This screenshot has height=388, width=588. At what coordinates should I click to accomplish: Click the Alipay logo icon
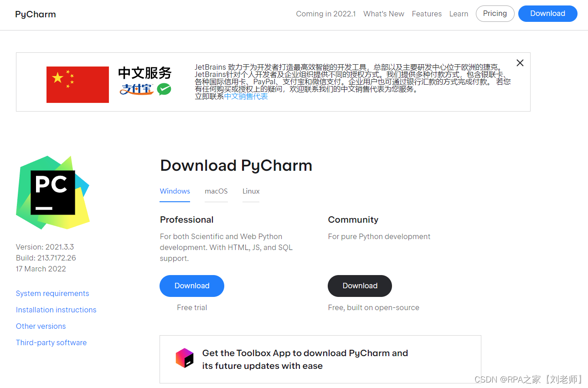137,89
